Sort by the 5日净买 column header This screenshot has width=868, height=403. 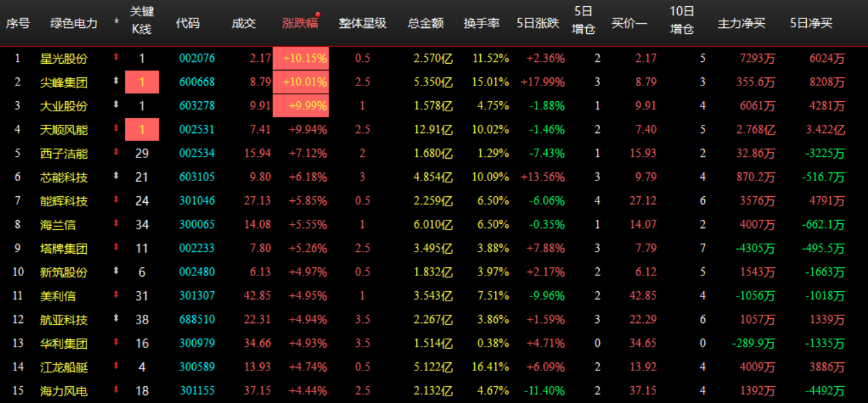[812, 23]
